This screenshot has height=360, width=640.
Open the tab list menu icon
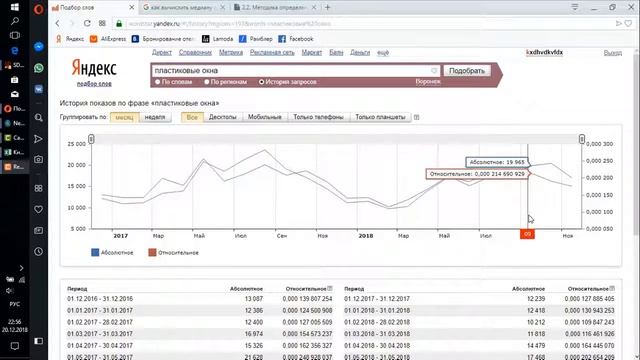[x=575, y=7]
